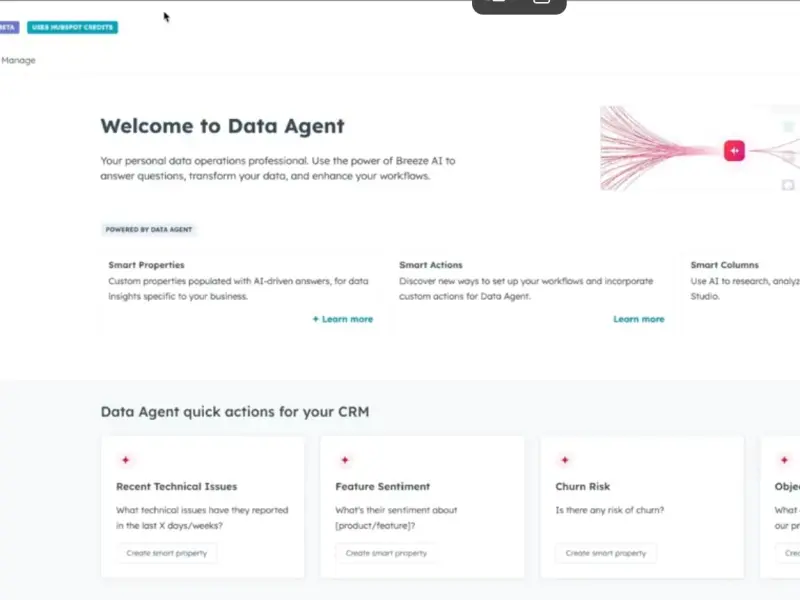Click the Data Agent banner illustration
The width and height of the screenshot is (800, 600).
tap(690, 148)
